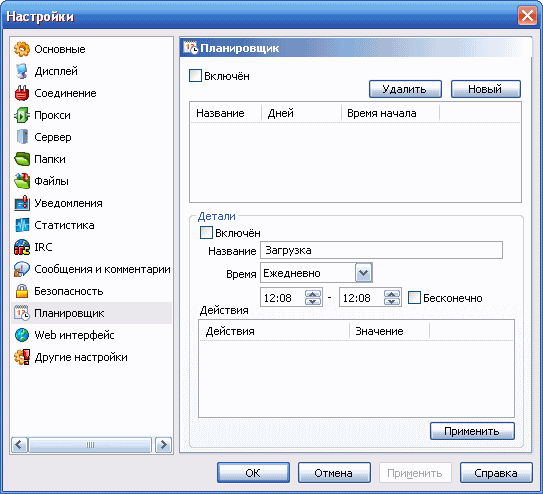
Task: Decrease the end time spinner down arrow
Action: click(x=392, y=302)
